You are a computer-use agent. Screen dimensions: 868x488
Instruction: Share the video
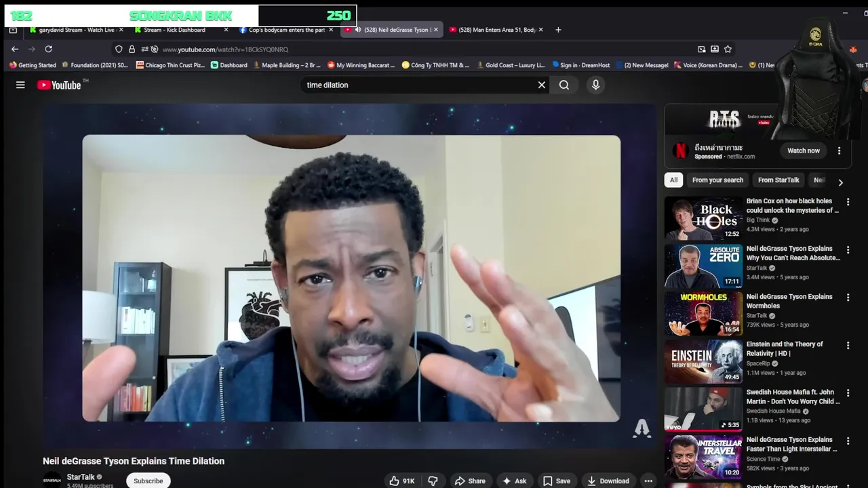coord(470,481)
